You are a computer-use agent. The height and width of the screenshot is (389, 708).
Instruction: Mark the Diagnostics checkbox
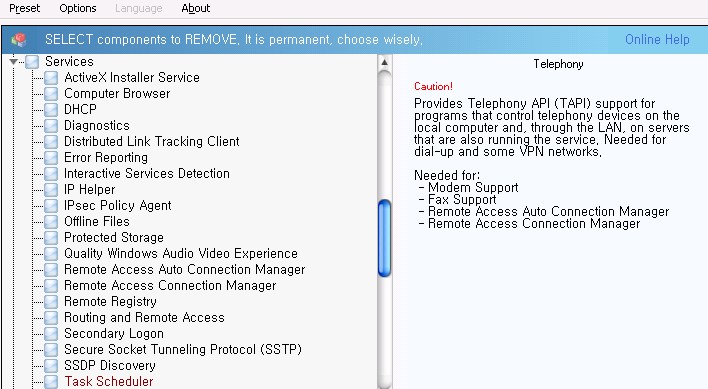coord(51,126)
